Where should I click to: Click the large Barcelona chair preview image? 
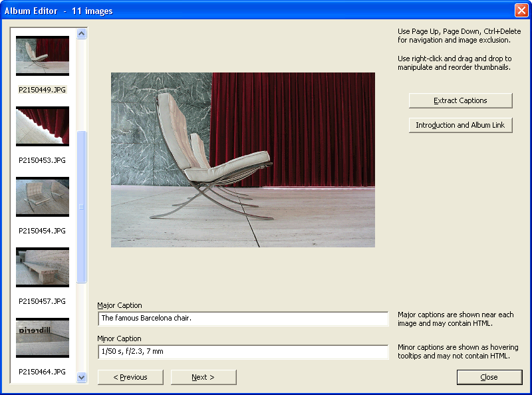coord(243,160)
